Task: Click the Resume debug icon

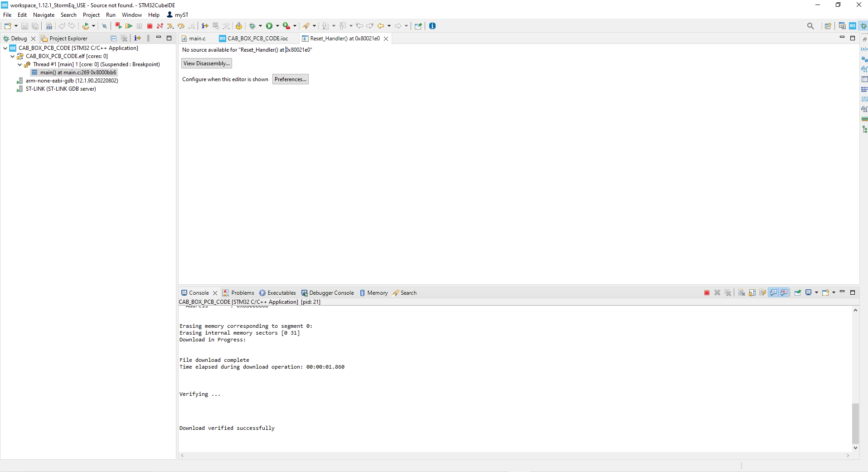Action: 129,26
